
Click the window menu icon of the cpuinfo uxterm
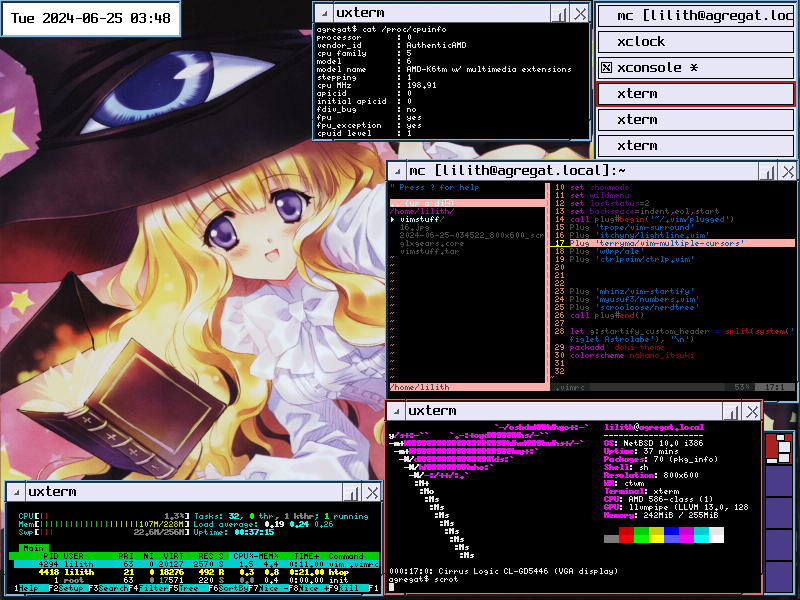(324, 13)
